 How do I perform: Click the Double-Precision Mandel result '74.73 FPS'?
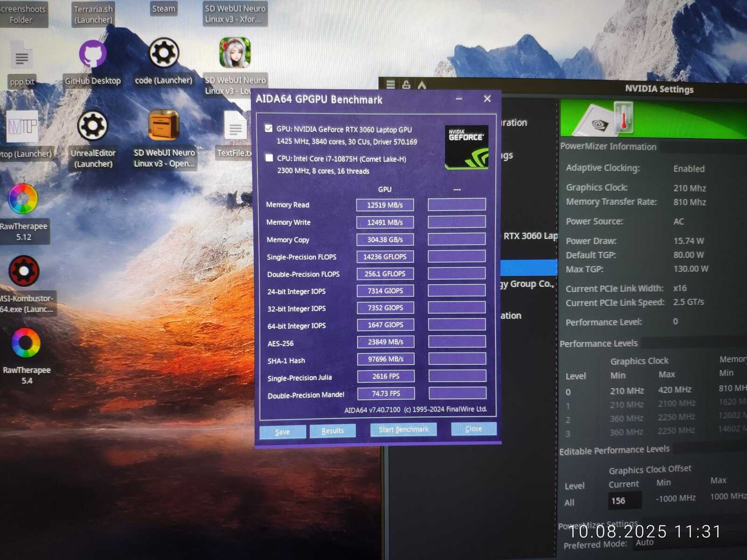pyautogui.click(x=386, y=393)
